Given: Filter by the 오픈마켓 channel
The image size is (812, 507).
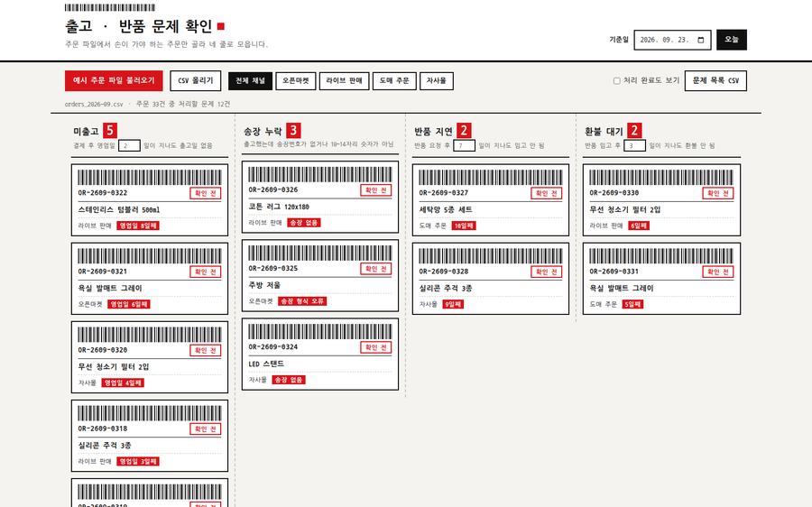Looking at the screenshot, I should click(296, 81).
